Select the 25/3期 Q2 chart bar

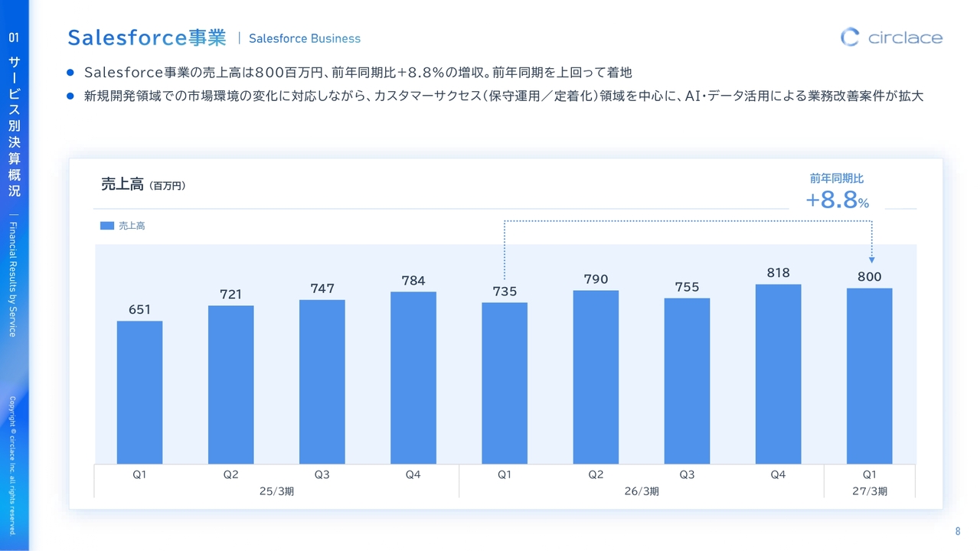coord(230,384)
